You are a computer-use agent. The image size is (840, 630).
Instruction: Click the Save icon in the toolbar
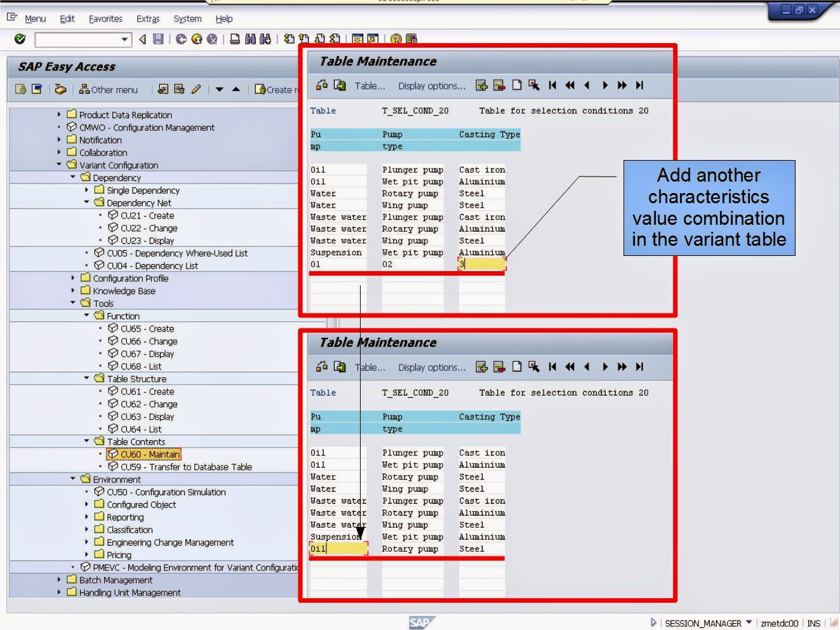pos(159,39)
